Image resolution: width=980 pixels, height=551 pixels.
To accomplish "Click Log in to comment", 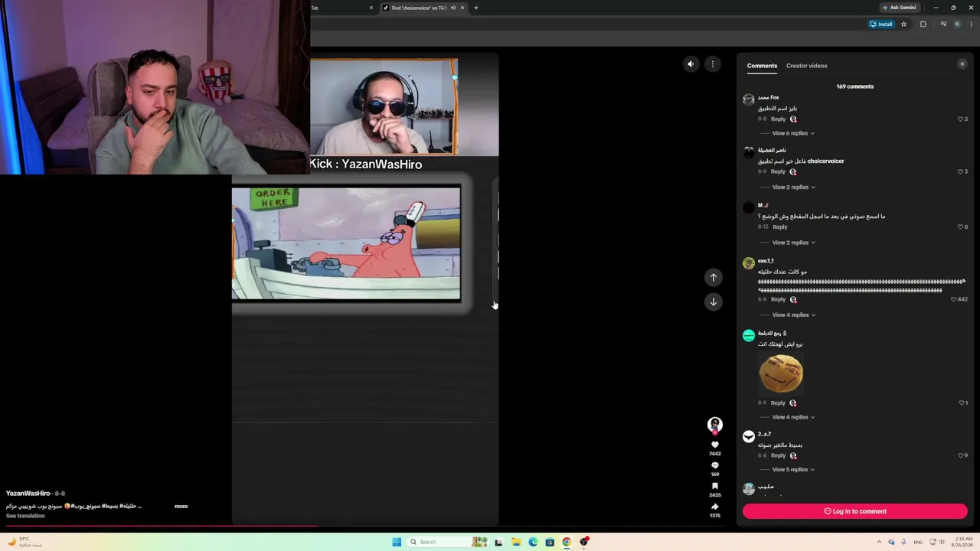I will pyautogui.click(x=855, y=511).
